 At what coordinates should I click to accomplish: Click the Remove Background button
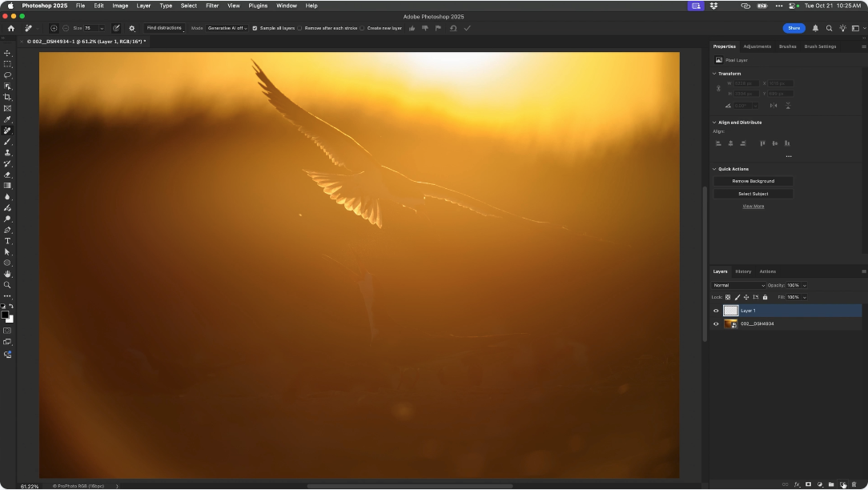click(753, 181)
